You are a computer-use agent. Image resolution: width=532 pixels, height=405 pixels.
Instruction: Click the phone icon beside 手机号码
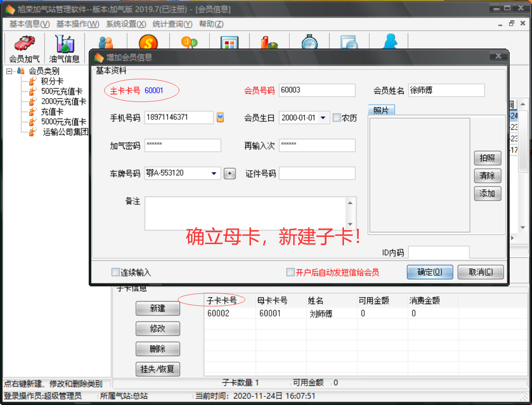coord(220,117)
